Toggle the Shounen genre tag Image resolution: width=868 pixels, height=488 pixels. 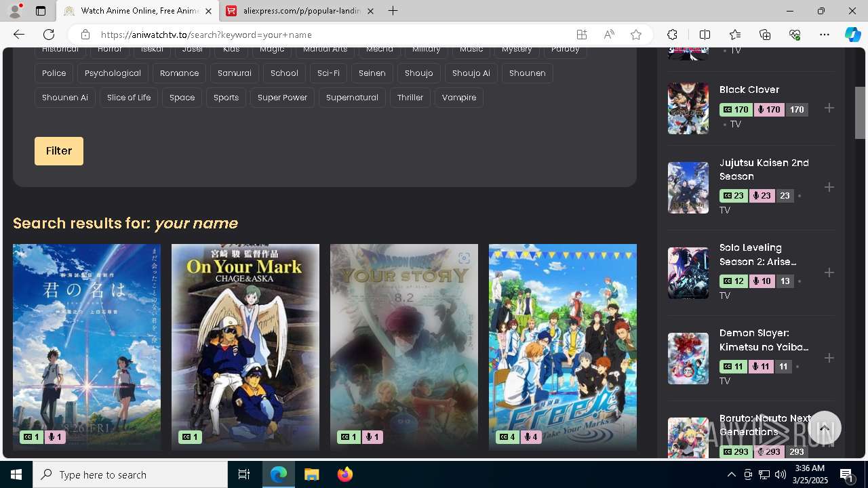coord(527,73)
